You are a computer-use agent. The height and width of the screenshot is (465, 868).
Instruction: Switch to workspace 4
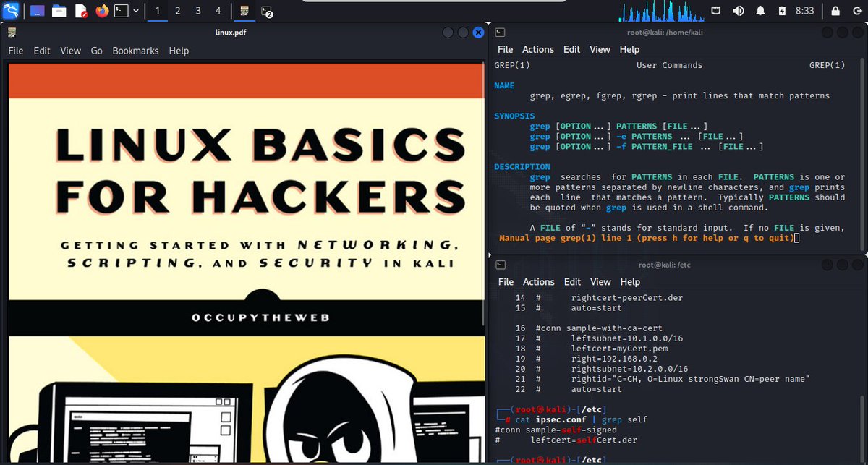pyautogui.click(x=218, y=11)
